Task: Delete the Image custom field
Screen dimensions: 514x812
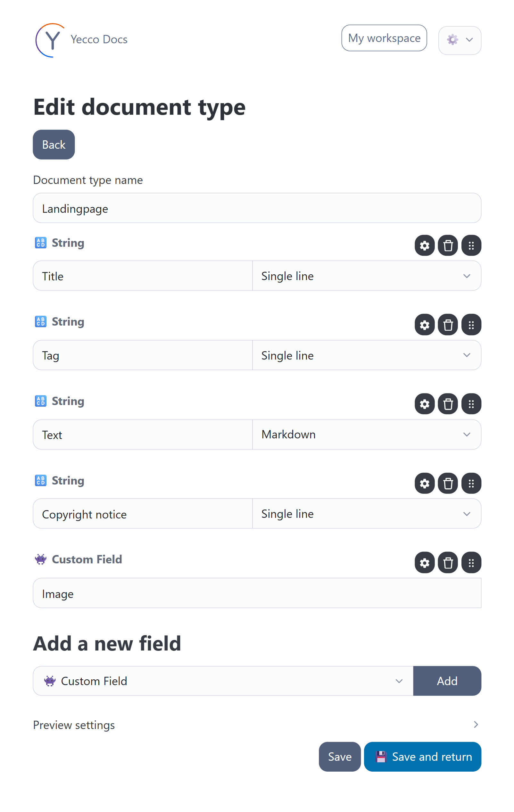Action: click(x=448, y=562)
